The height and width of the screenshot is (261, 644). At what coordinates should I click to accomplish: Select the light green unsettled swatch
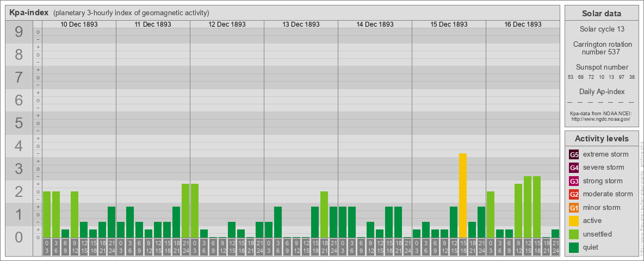(574, 234)
